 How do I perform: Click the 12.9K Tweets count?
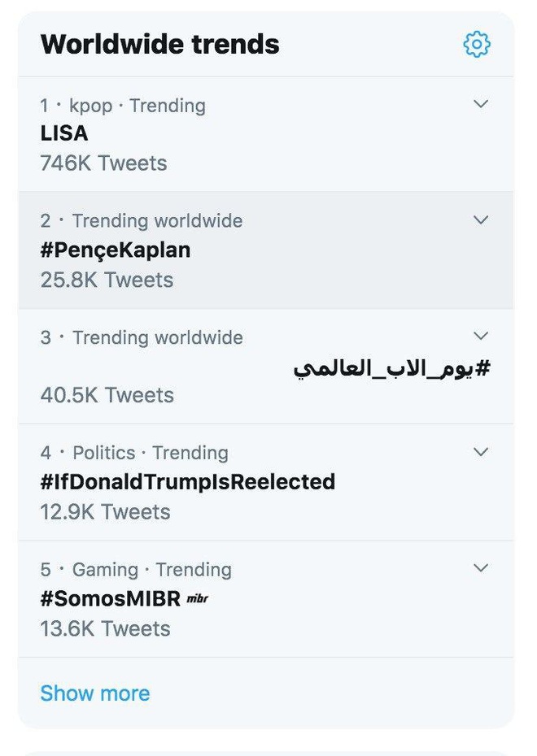click(x=105, y=512)
